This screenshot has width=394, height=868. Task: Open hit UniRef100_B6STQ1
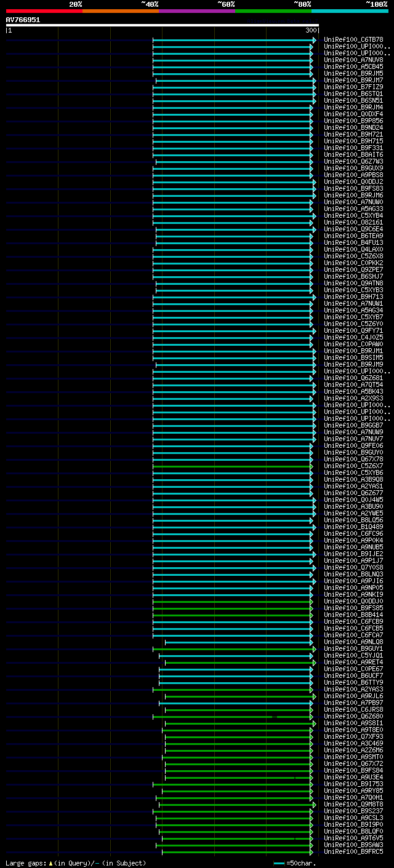pyautogui.click(x=353, y=94)
